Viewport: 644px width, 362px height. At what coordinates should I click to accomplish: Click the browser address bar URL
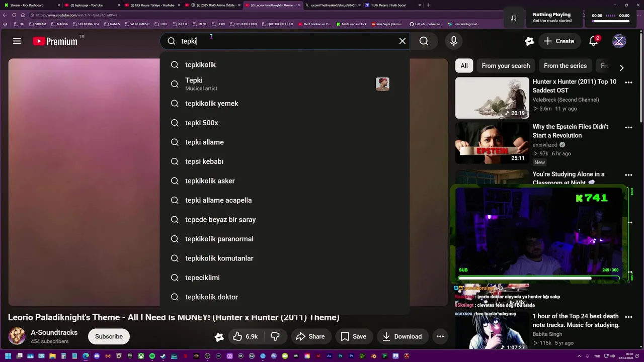(x=76, y=15)
